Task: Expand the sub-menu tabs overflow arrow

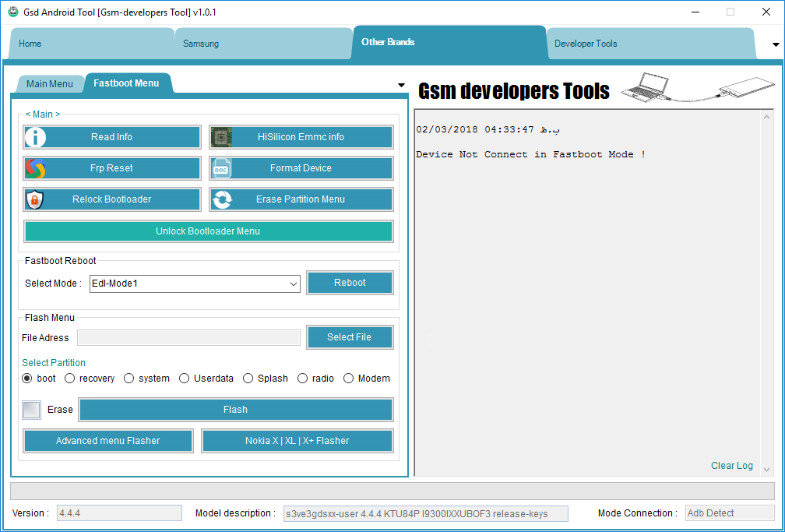Action: (x=401, y=85)
